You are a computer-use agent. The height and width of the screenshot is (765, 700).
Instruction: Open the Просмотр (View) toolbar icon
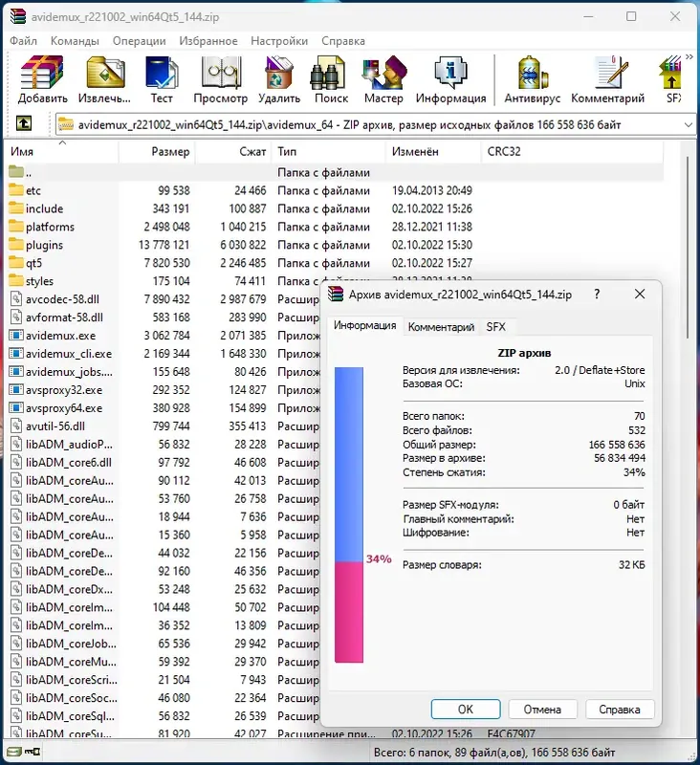pyautogui.click(x=221, y=79)
